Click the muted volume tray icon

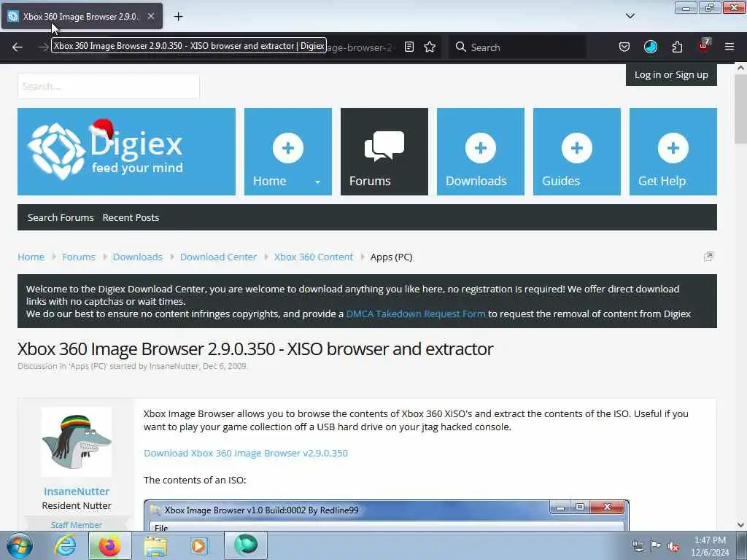pyautogui.click(x=673, y=546)
